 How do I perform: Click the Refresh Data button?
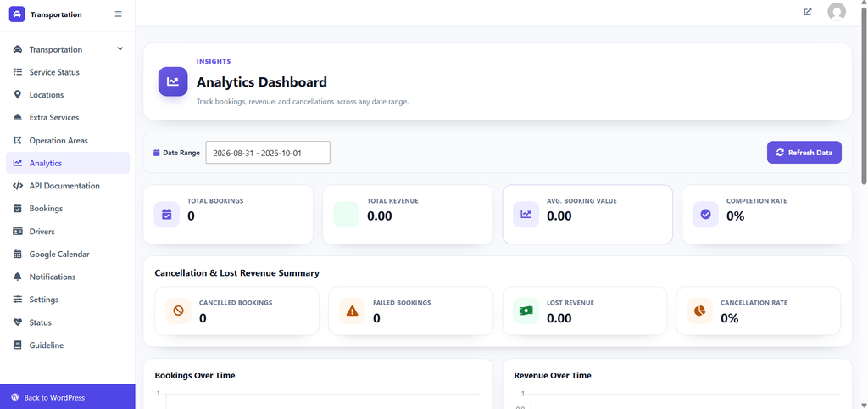point(804,153)
